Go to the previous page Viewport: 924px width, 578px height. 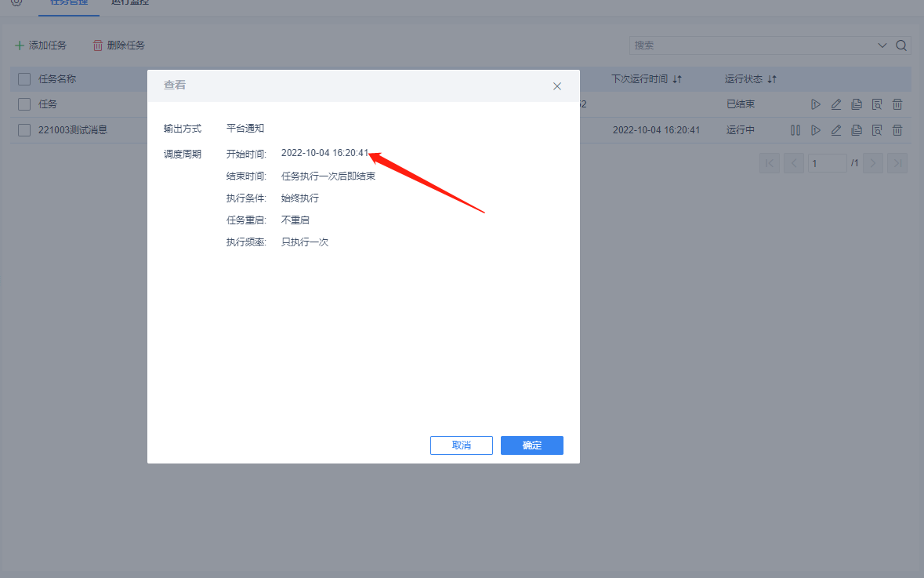coord(794,163)
